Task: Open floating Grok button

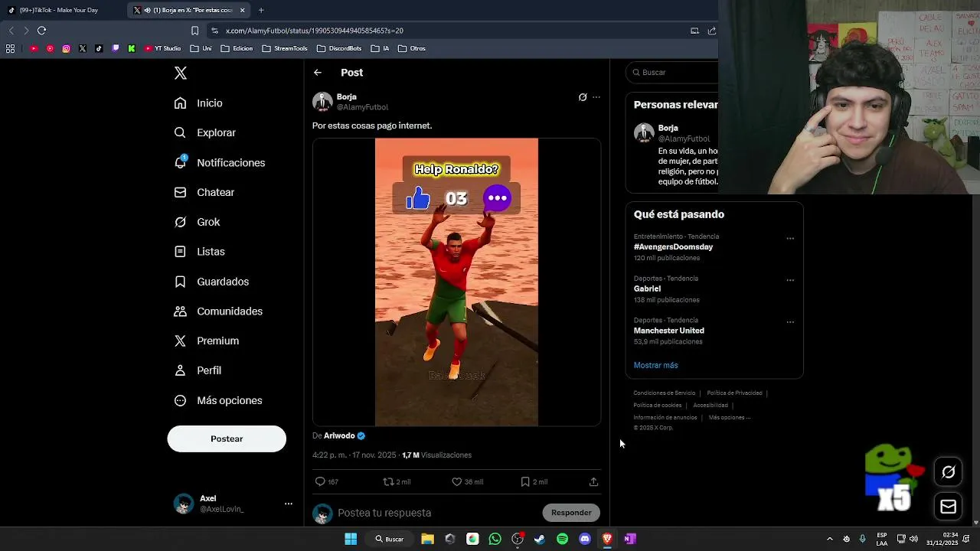Action: tap(948, 472)
